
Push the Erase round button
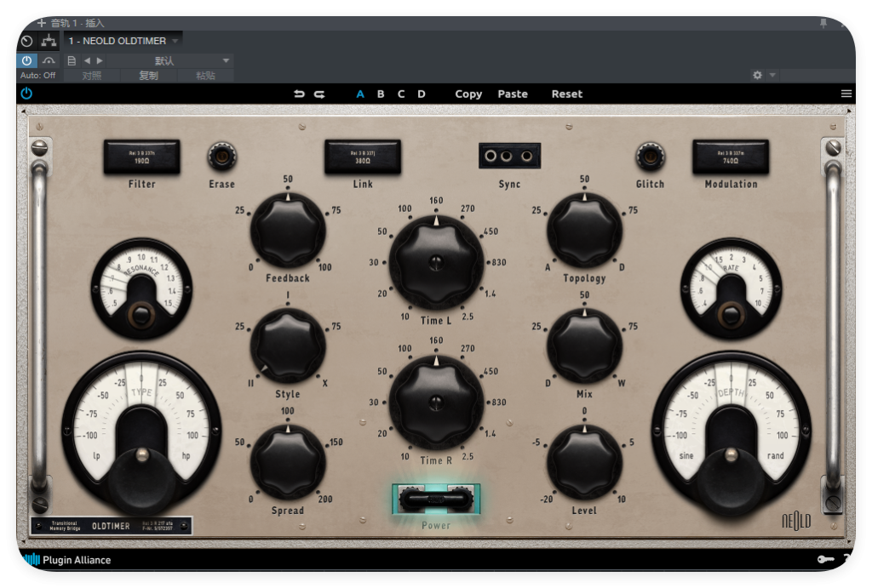[x=222, y=157]
